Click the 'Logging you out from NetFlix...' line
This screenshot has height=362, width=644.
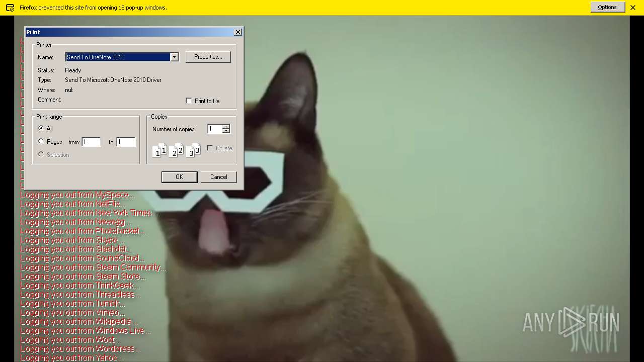coord(73,204)
